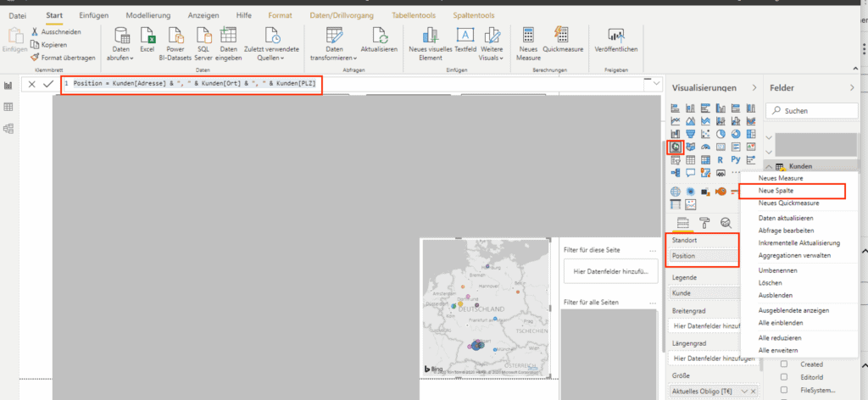Image resolution: width=868 pixels, height=400 pixels.
Task: Open the Excel data source icon
Action: tap(147, 36)
